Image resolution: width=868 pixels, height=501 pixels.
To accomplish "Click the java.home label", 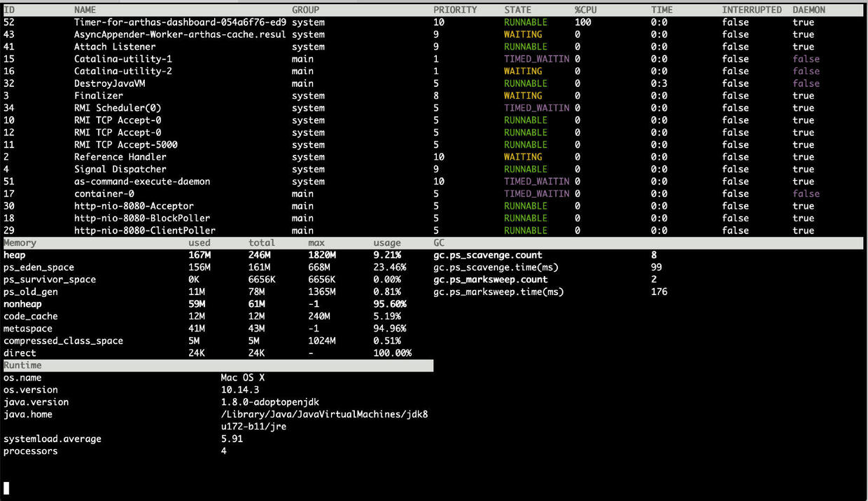I will (x=28, y=414).
